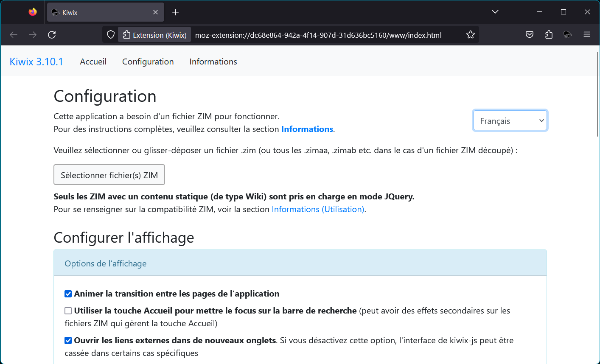
Task: Enable the touche Accueil focus option
Action: coord(68,311)
